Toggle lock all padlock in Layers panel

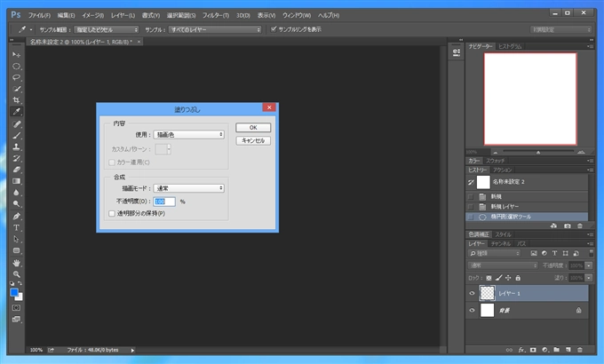[518, 278]
